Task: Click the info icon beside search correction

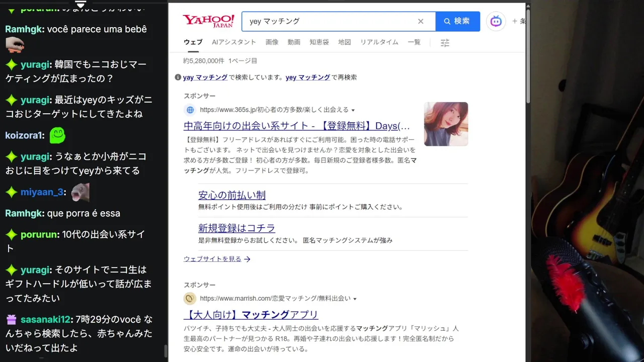Action: [x=178, y=77]
